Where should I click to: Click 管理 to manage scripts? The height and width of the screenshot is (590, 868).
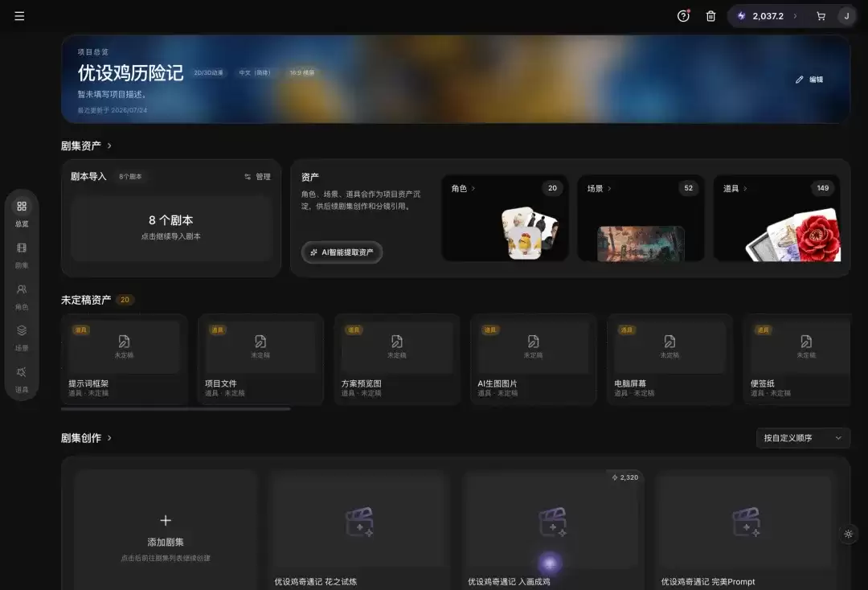257,177
